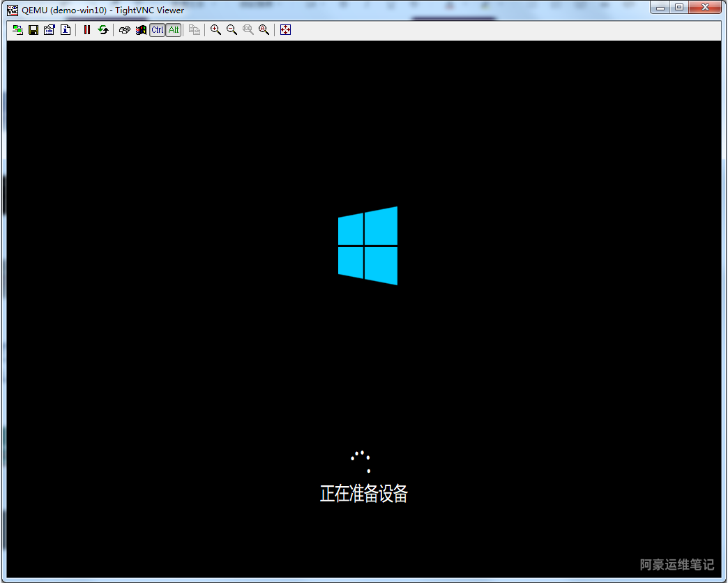728x583 pixels.
Task: Toggle the Alt key button
Action: 174,30
